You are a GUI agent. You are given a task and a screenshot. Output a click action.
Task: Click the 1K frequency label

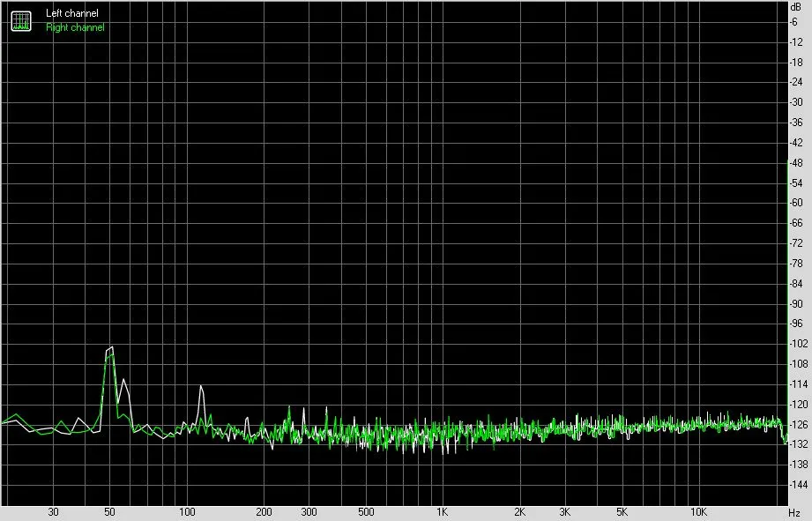442,512
